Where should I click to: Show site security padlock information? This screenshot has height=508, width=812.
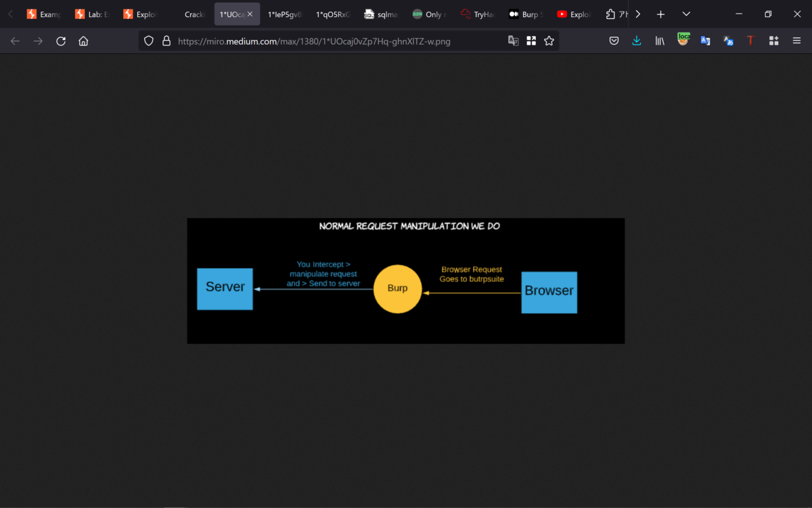(x=166, y=41)
